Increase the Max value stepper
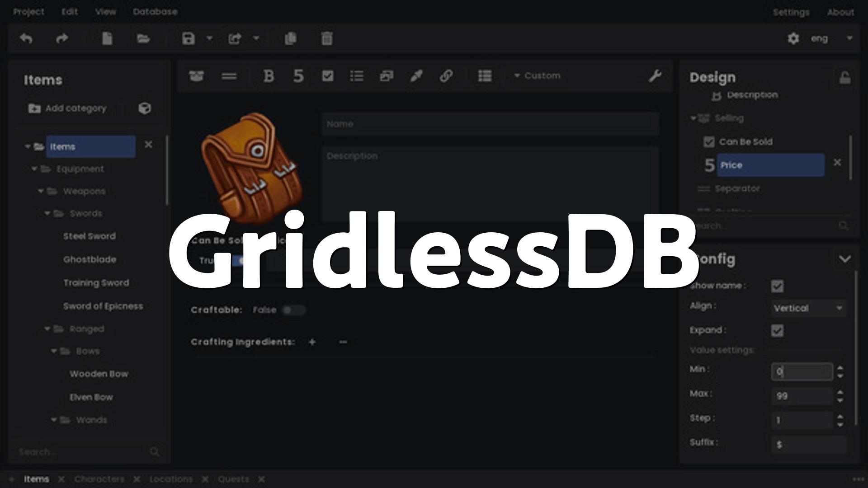Viewport: 868px width, 488px height. [x=840, y=393]
